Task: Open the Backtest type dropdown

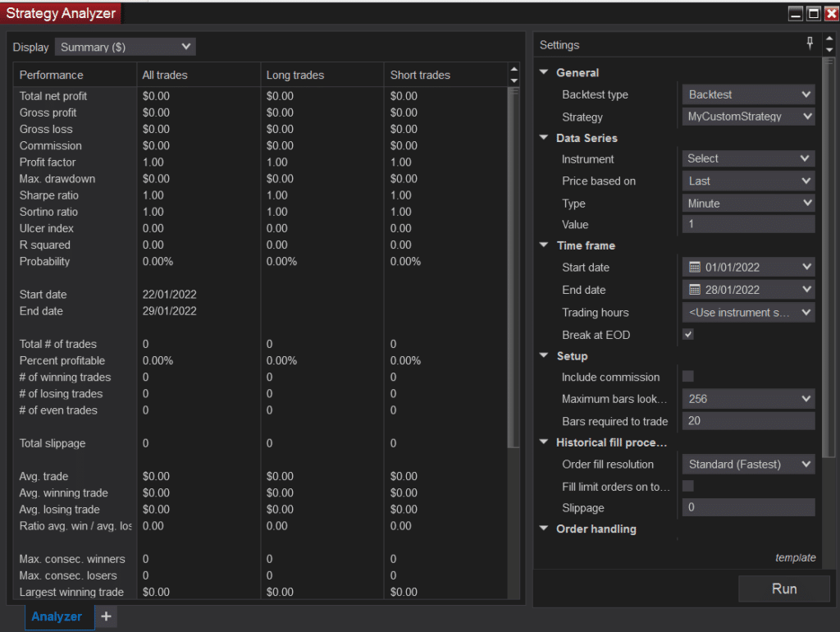Action: [746, 94]
